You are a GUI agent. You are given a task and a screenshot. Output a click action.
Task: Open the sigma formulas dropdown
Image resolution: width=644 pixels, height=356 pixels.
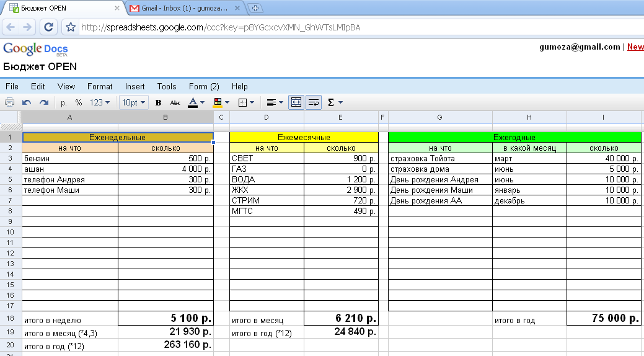(x=335, y=102)
